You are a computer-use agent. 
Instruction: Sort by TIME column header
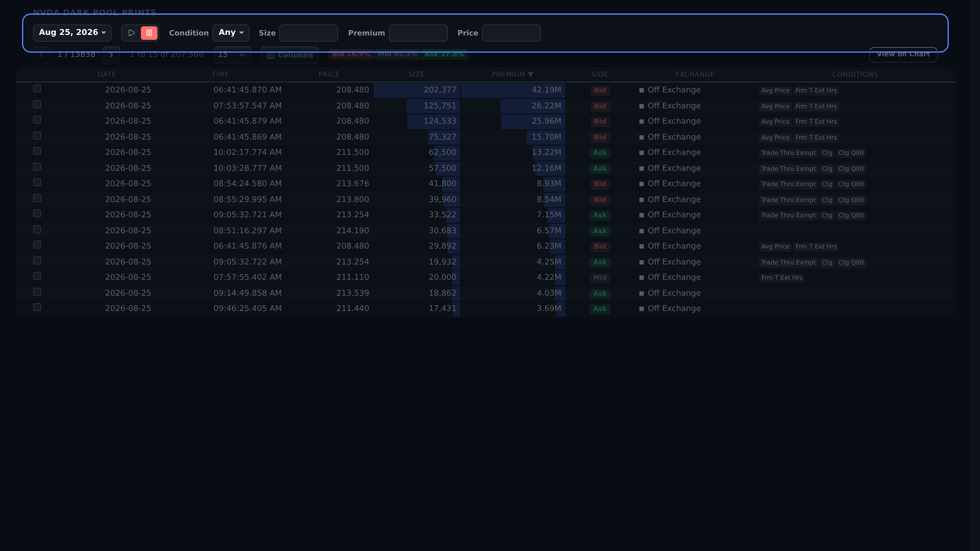pos(220,74)
